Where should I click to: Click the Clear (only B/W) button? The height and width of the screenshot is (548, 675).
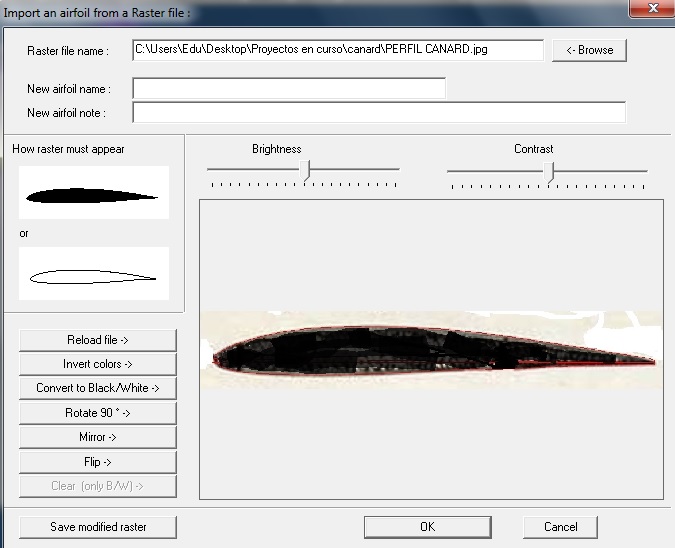(98, 486)
